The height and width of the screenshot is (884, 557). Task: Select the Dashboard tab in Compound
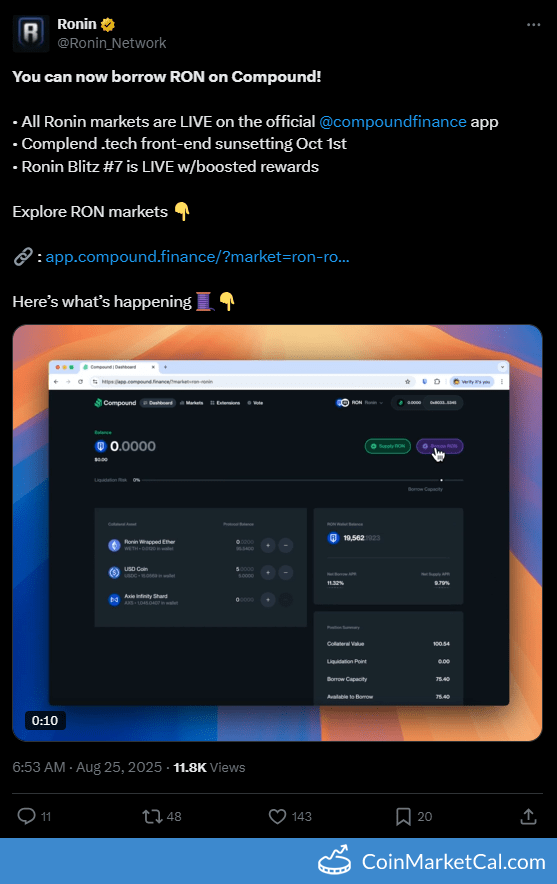[x=158, y=403]
